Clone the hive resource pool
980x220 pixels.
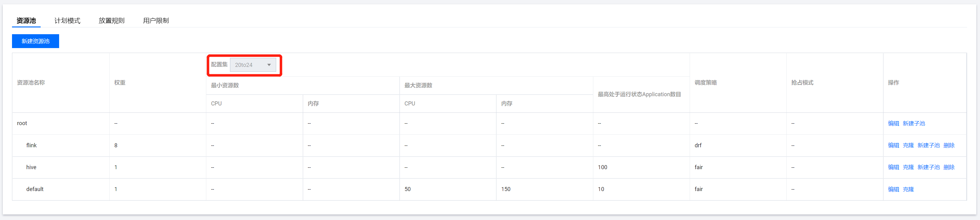(908, 167)
